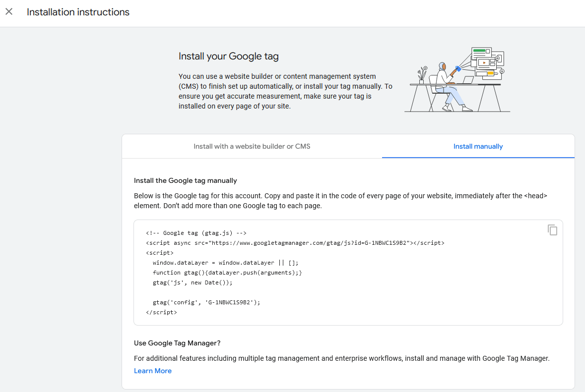Copy the Google tag code snippet
This screenshot has height=392, width=585.
(x=552, y=230)
